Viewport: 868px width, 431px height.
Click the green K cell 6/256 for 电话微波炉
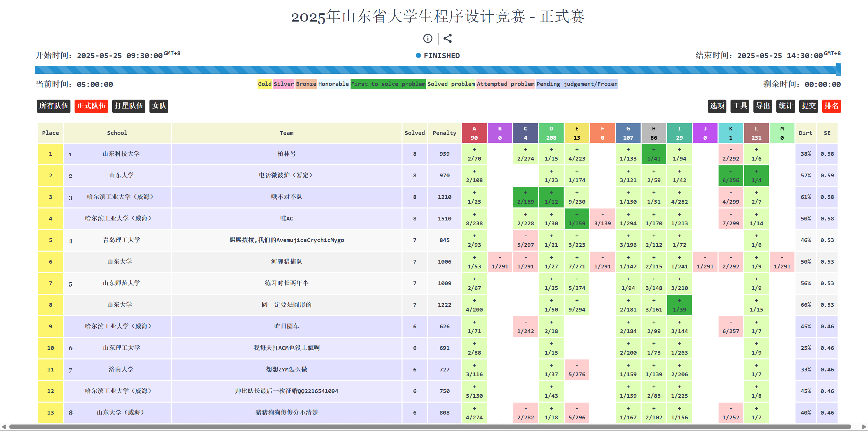point(731,176)
